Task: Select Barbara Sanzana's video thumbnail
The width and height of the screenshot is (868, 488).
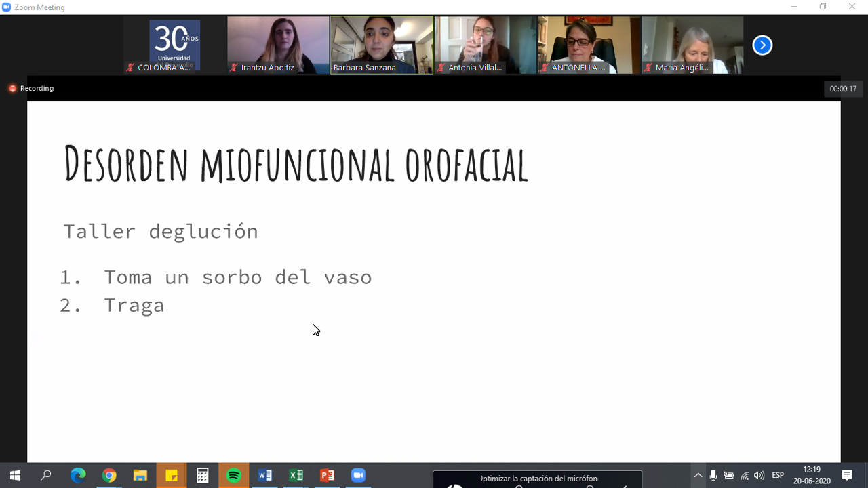Action: click(381, 45)
